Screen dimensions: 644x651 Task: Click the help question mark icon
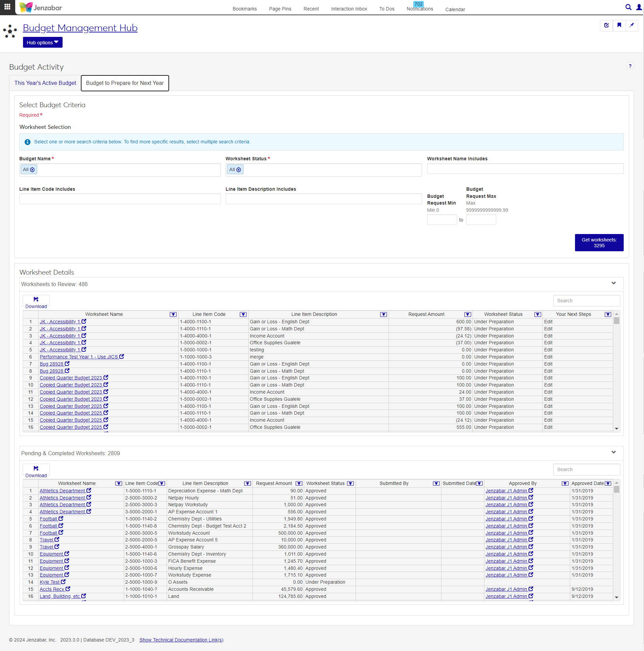(630, 66)
